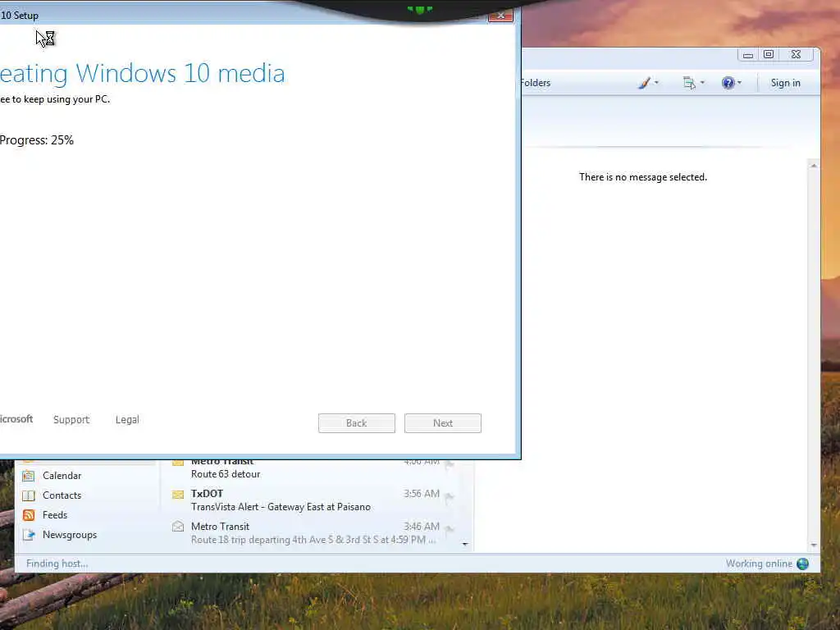
Task: Click 'Progress: 25%' text in Setup
Action: click(x=36, y=140)
